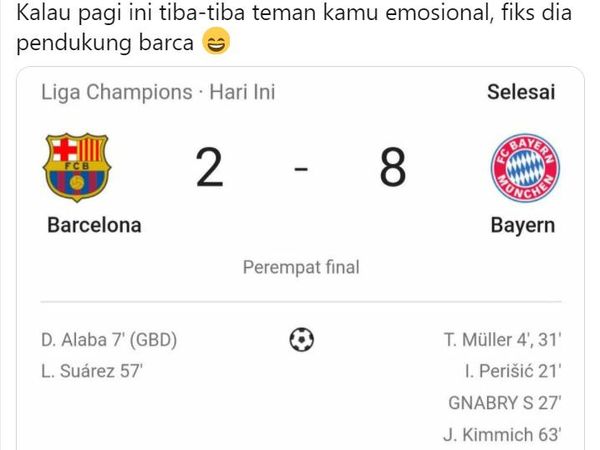Click the Hari Ini date label
This screenshot has width=600, height=450.
pyautogui.click(x=240, y=93)
